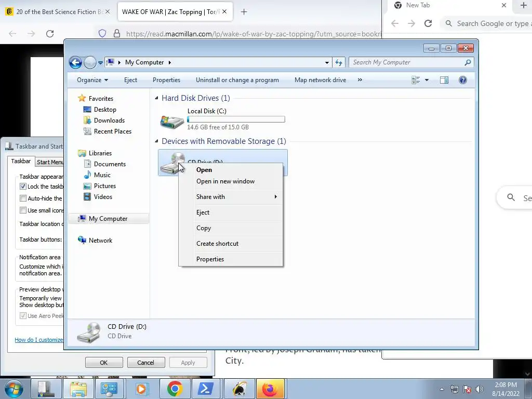The width and height of the screenshot is (532, 399).
Task: Click Properties in the Explorer toolbar
Action: click(166, 80)
